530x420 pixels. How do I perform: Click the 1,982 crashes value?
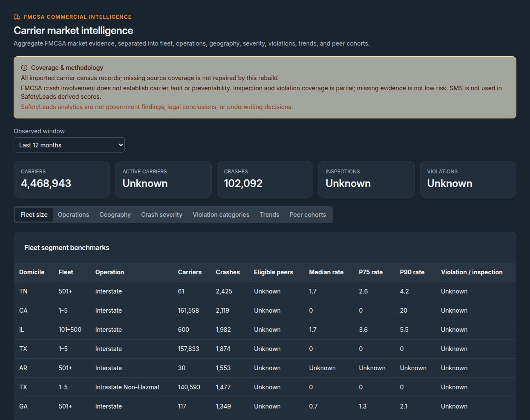pyautogui.click(x=223, y=330)
